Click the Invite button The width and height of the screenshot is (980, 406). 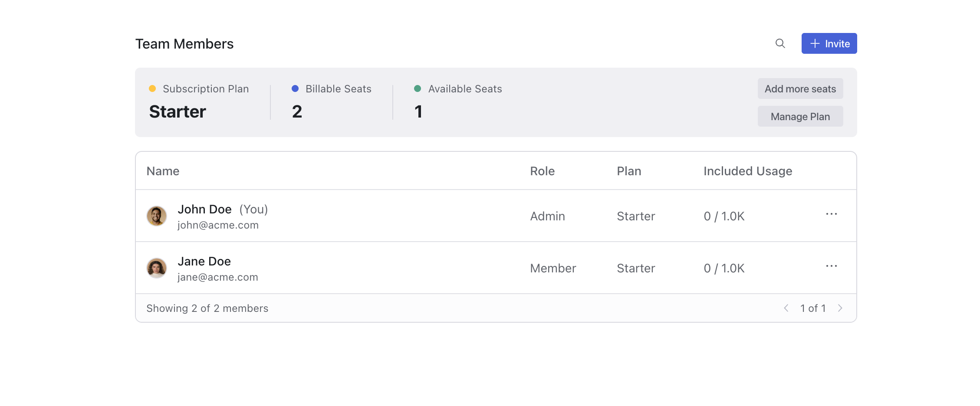point(829,43)
